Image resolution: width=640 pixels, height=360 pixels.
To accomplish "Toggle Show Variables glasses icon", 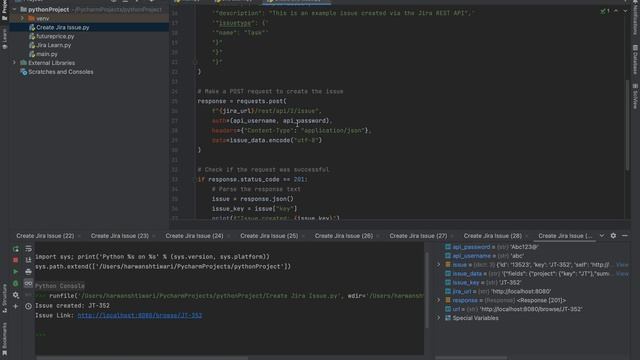I will 28,283.
